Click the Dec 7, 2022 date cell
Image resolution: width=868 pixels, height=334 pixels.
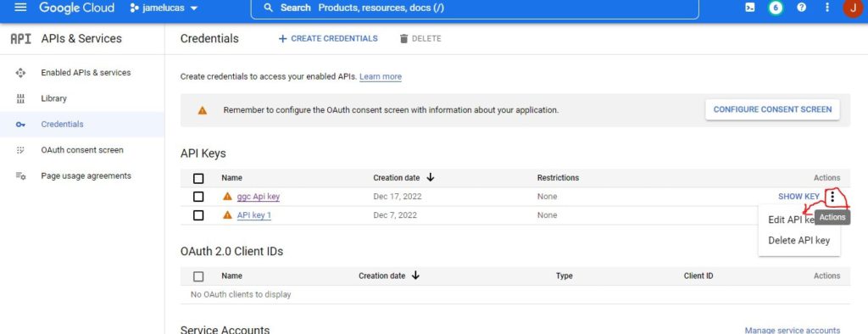coord(395,215)
